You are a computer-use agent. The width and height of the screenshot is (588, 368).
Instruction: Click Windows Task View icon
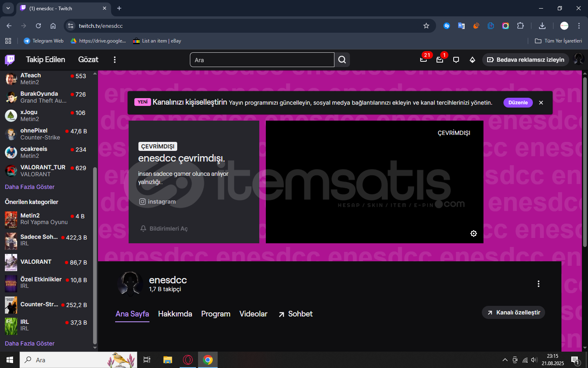tap(147, 360)
